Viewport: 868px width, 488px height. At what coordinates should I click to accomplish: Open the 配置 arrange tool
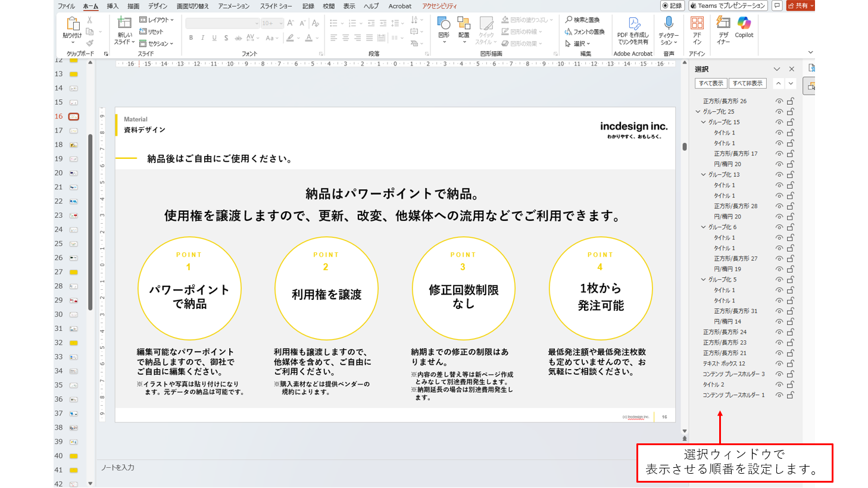[x=463, y=24]
